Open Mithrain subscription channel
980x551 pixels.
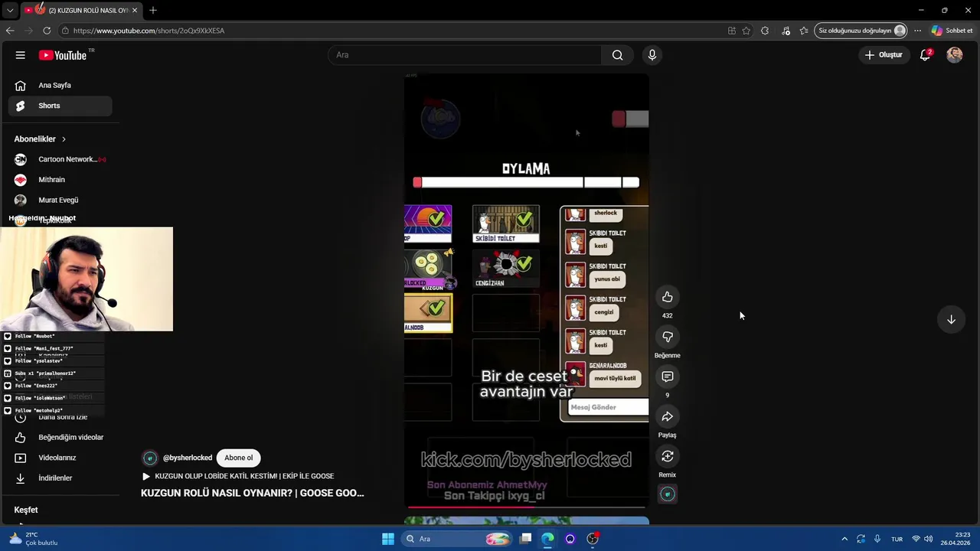(60, 180)
